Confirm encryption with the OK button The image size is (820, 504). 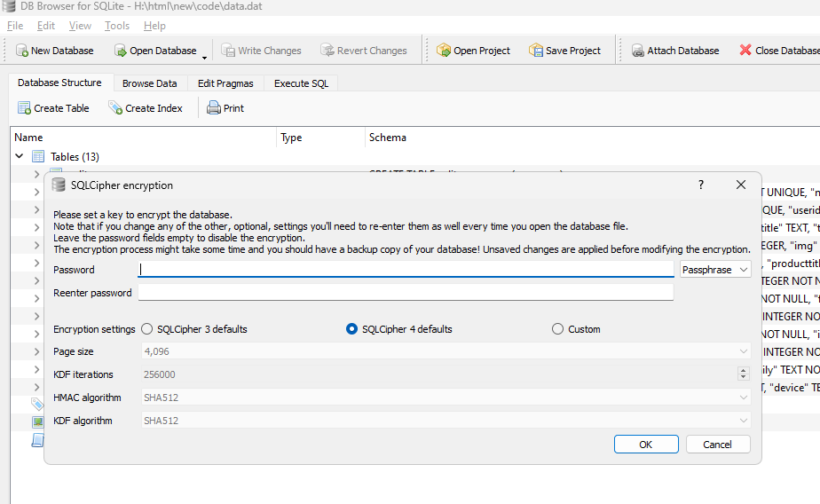(646, 445)
